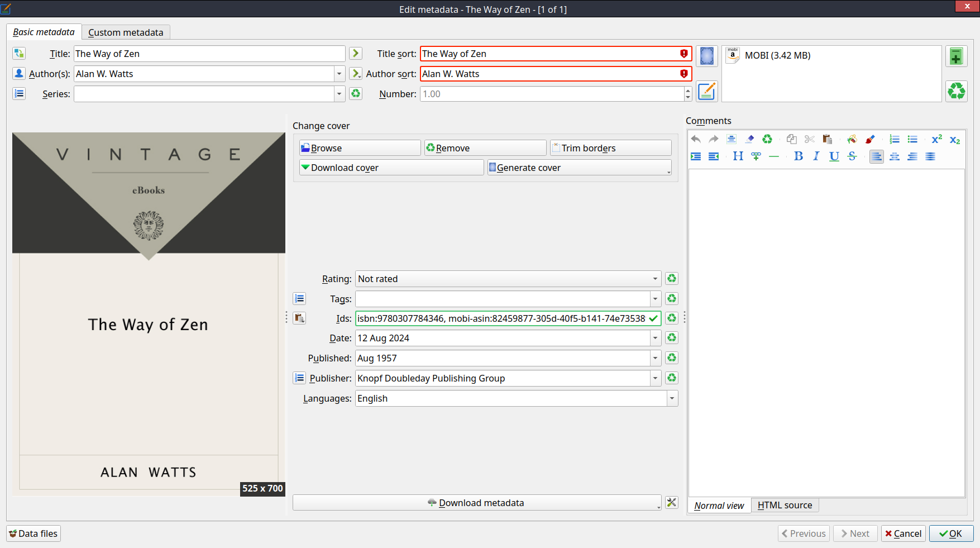Click the Generate cover button

click(x=580, y=168)
